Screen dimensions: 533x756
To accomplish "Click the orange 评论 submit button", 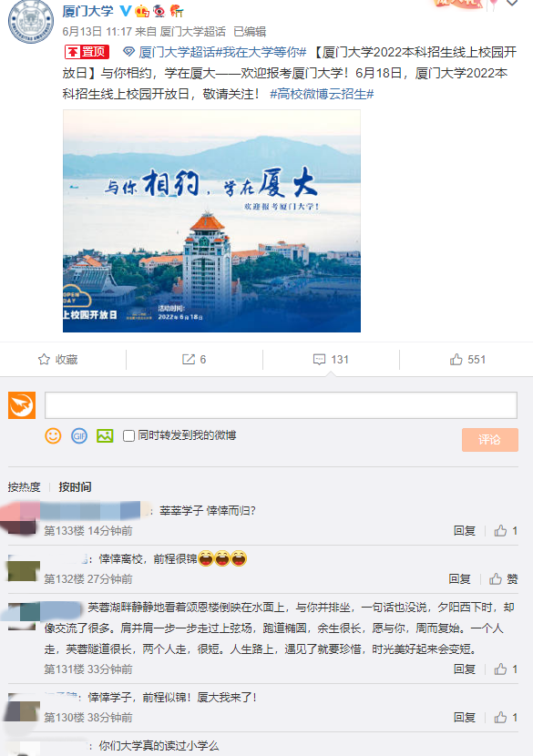I will tap(489, 440).
